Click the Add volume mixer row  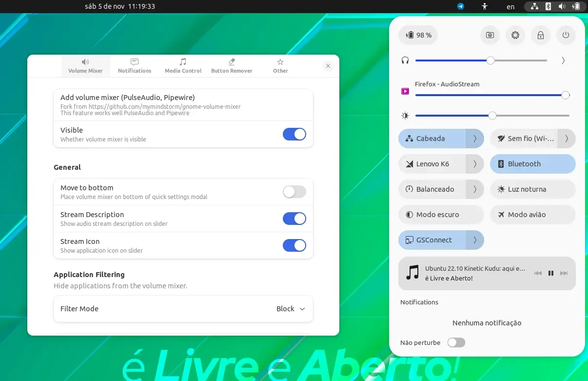point(183,105)
